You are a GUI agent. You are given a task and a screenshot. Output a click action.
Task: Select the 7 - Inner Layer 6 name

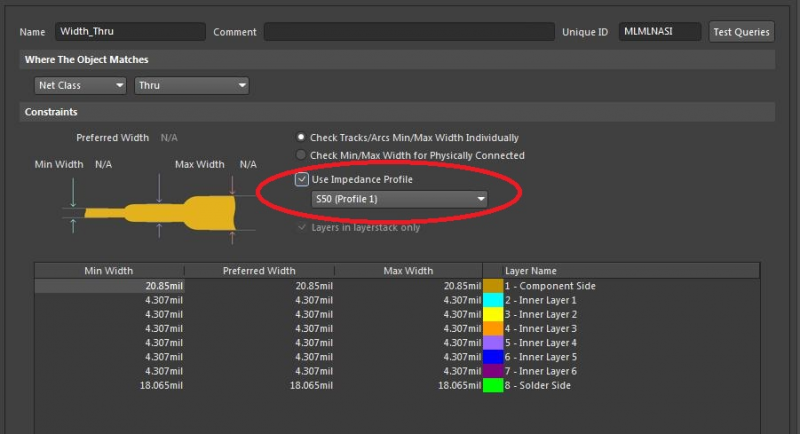541,371
